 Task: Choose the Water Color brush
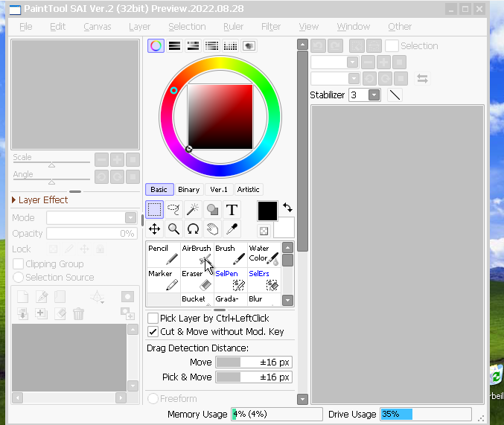pos(264,255)
